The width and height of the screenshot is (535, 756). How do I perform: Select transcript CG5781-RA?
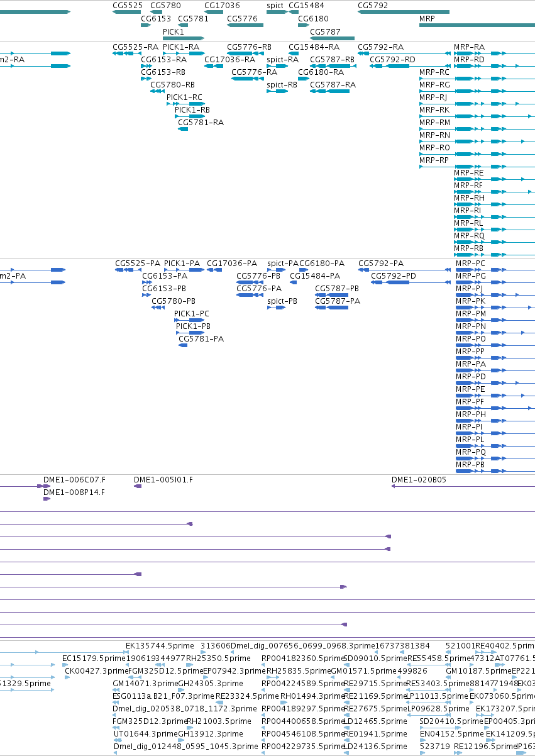201,122
